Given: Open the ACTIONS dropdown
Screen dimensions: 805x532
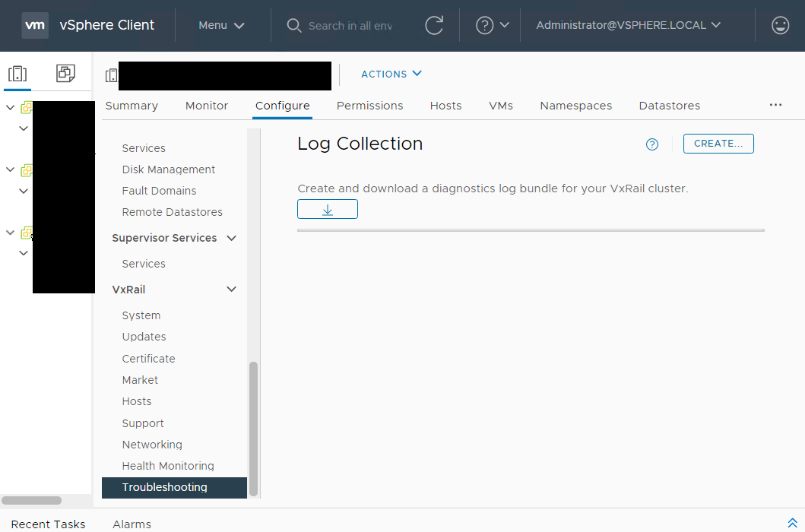Looking at the screenshot, I should 391,74.
